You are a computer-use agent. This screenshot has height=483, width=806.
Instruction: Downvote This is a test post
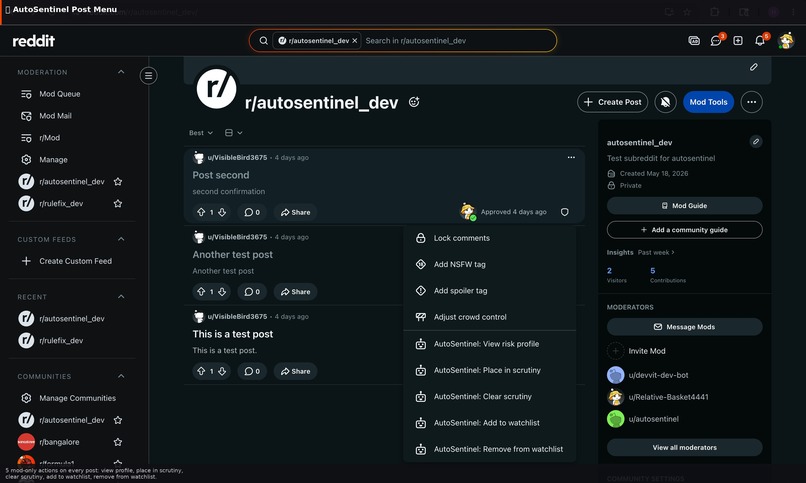point(222,371)
